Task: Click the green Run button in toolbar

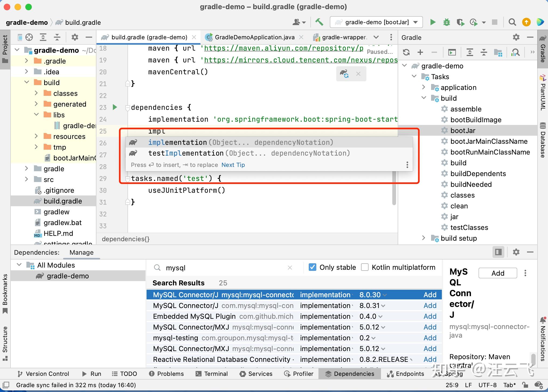Action: coord(433,22)
